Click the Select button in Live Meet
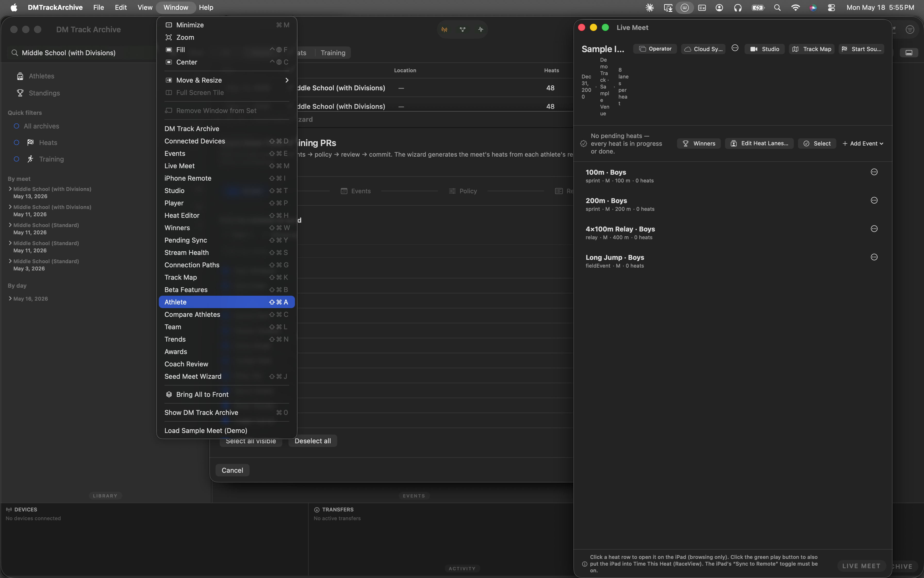The image size is (924, 578). tap(817, 143)
